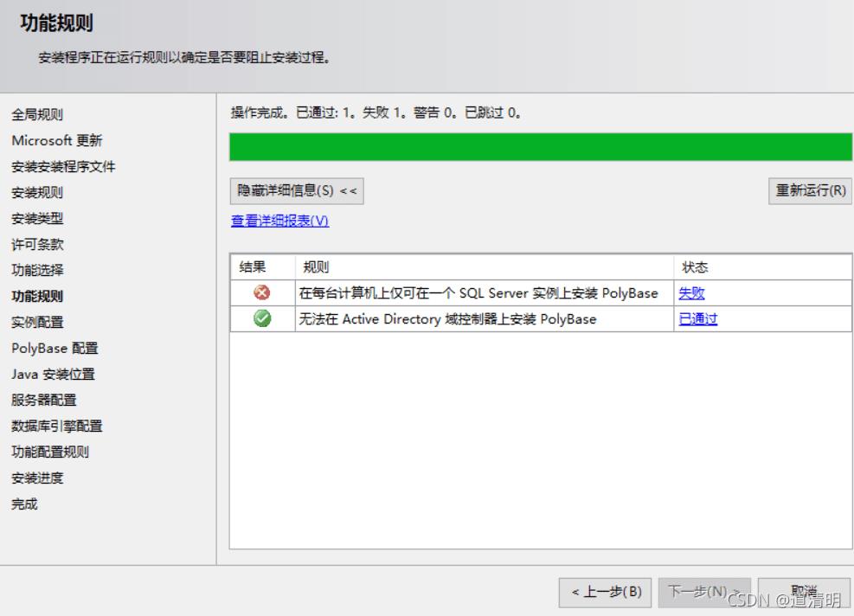
Task: Select 许可条款 in the sidebar
Action: (37, 245)
